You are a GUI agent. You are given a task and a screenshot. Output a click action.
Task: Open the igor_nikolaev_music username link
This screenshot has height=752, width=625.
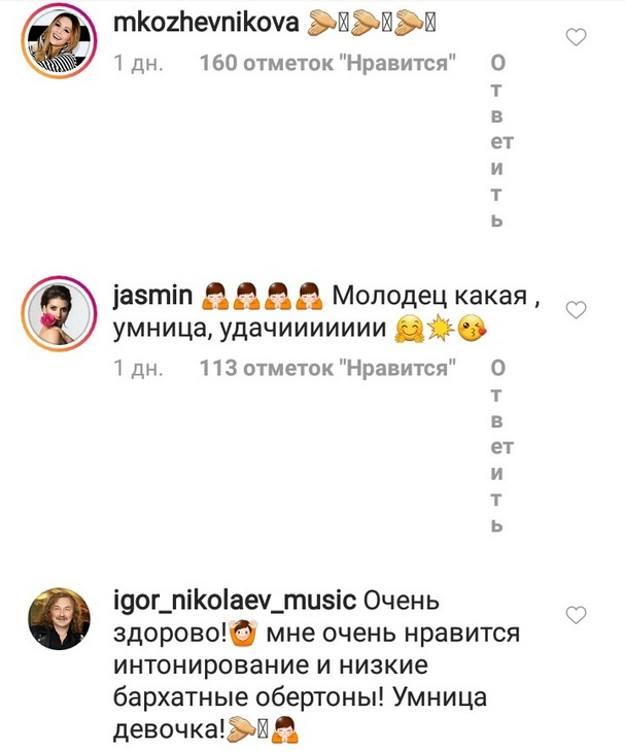point(235,600)
